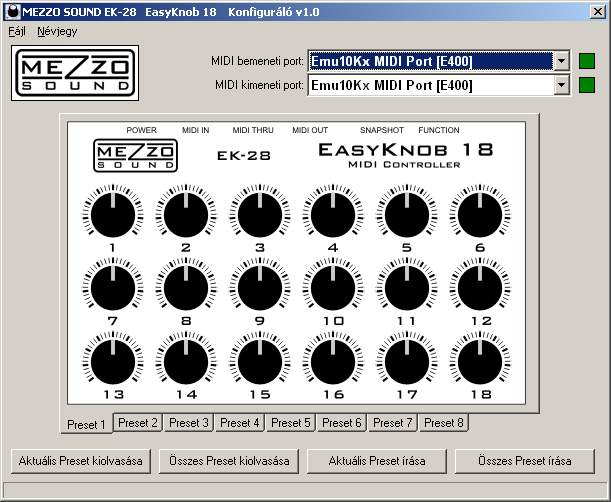
Task: Click knob 14 in the bottom row
Action: point(186,362)
